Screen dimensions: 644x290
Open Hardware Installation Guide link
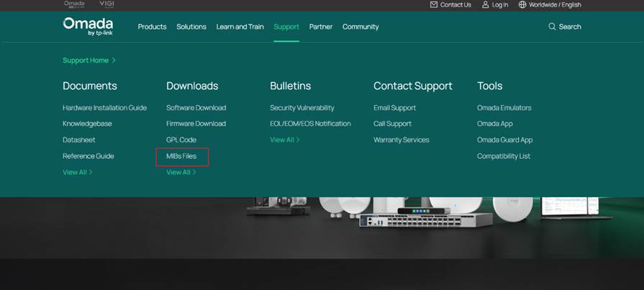point(104,108)
